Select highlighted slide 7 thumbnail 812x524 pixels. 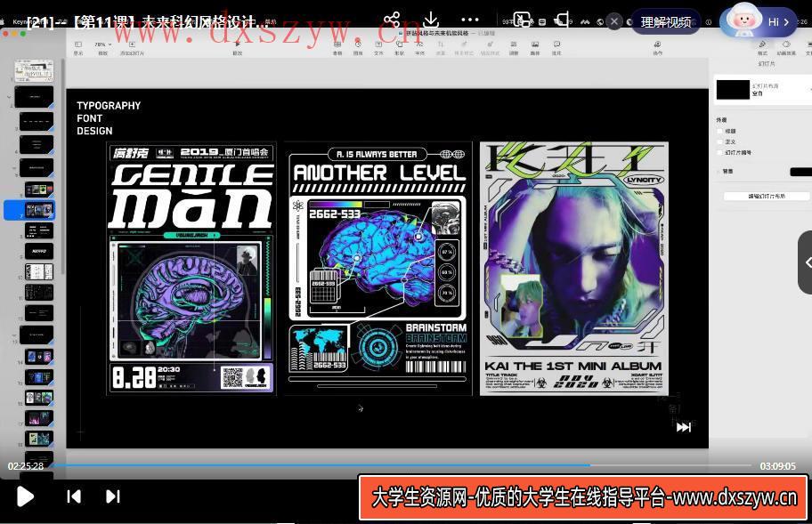(39, 210)
